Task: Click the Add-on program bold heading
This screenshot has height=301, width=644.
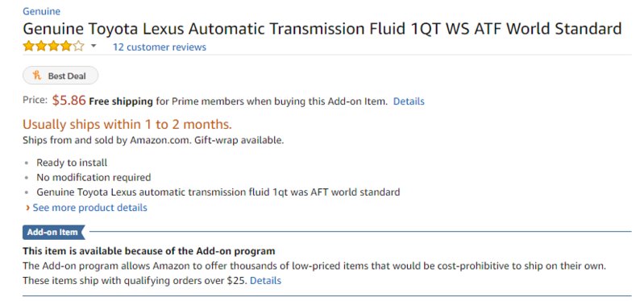Action: coord(148,250)
